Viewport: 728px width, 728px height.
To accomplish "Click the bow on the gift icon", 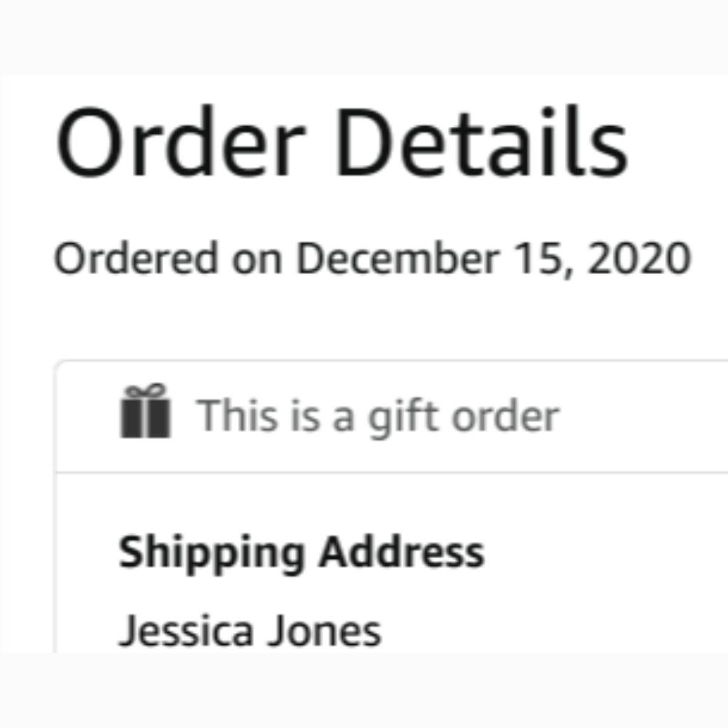I will click(x=146, y=389).
